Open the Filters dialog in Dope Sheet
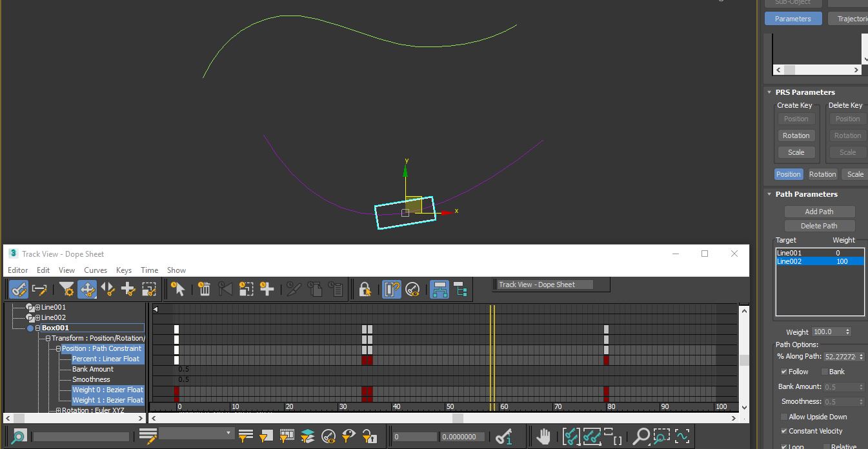The height and width of the screenshot is (449, 868). (66, 289)
